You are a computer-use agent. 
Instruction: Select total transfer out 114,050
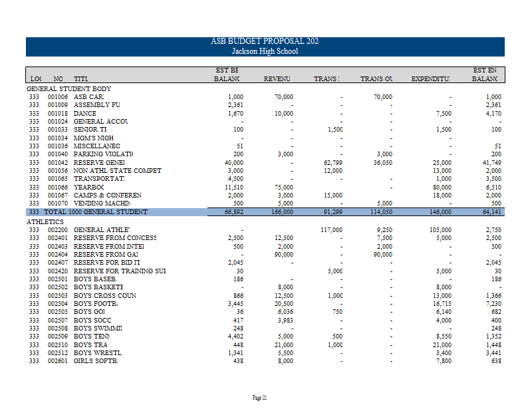tap(381, 212)
